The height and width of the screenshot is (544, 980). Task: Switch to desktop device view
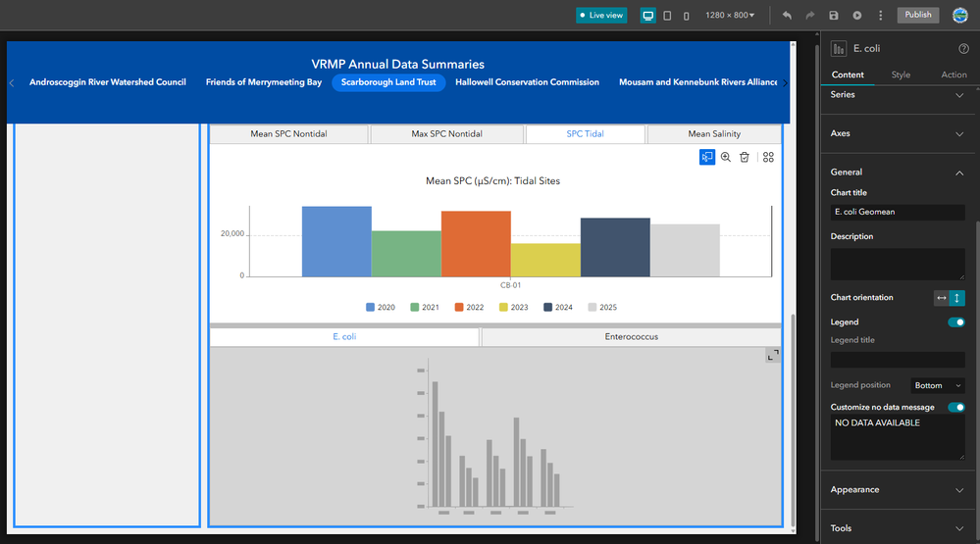[648, 16]
